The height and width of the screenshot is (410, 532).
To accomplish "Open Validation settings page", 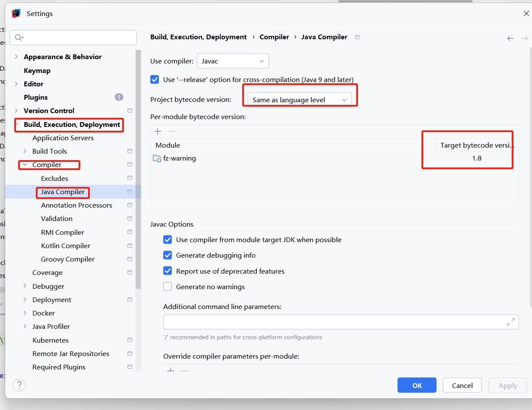I will 57,218.
